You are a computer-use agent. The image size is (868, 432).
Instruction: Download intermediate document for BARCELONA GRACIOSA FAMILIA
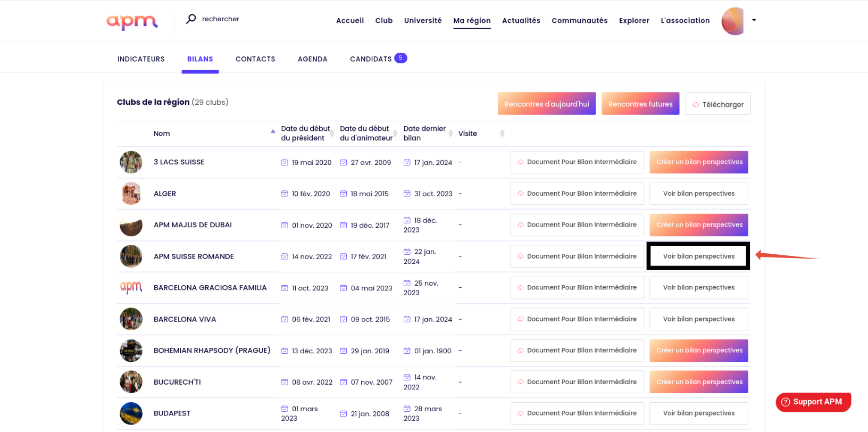pyautogui.click(x=577, y=288)
